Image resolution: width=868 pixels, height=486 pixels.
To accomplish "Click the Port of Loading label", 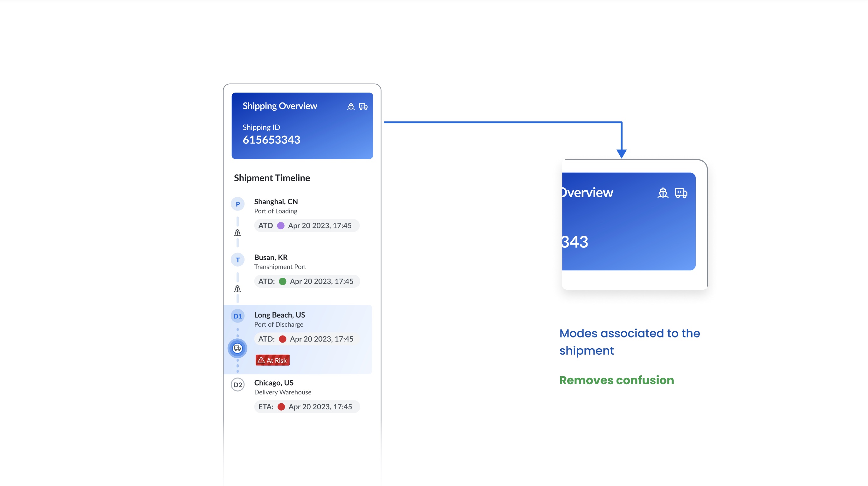I will (276, 211).
